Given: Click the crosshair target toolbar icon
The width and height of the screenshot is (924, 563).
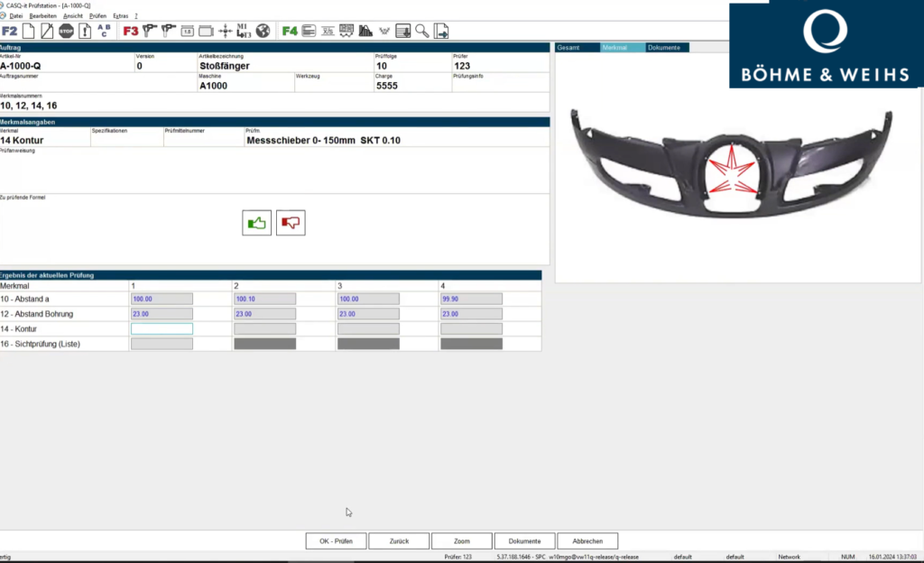Looking at the screenshot, I should click(226, 31).
